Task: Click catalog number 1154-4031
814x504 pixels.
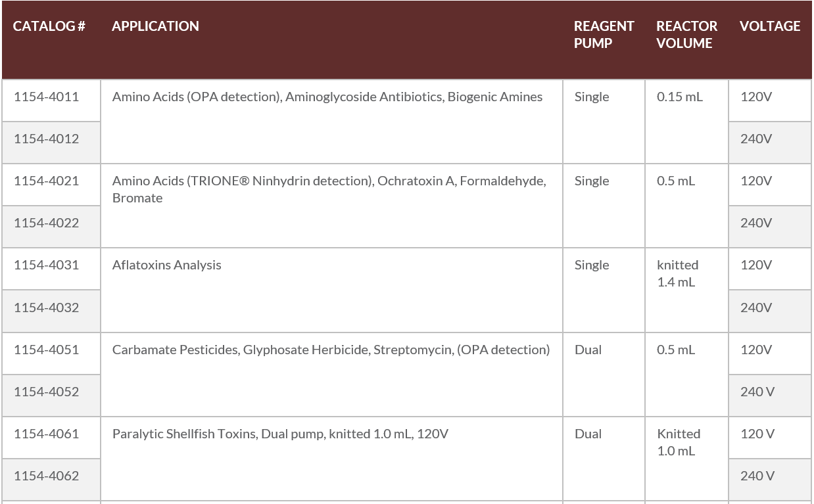Action: pos(46,265)
